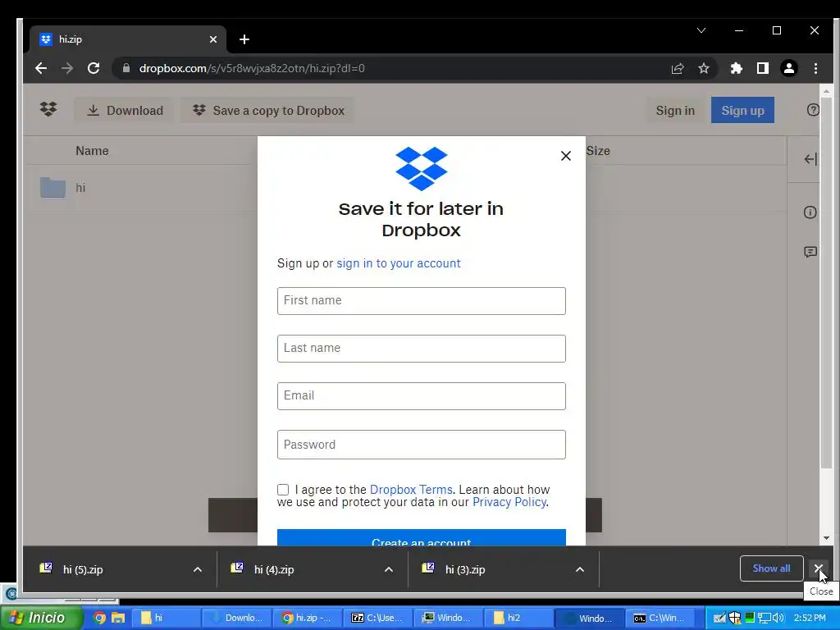Click the volume icon in system tray

coord(778,618)
